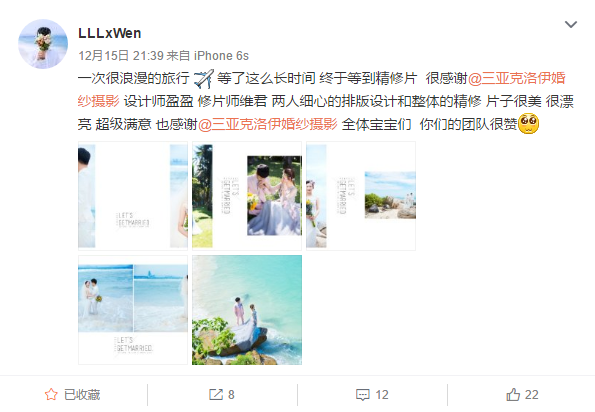Open the couple sitting on grass photo
The height and width of the screenshot is (412, 595).
click(x=247, y=196)
